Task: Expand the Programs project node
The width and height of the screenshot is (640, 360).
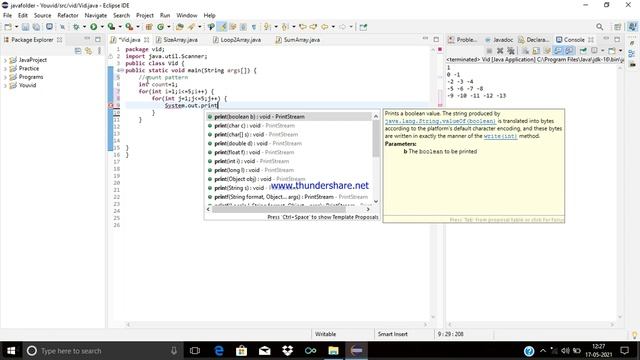Action: point(5,77)
